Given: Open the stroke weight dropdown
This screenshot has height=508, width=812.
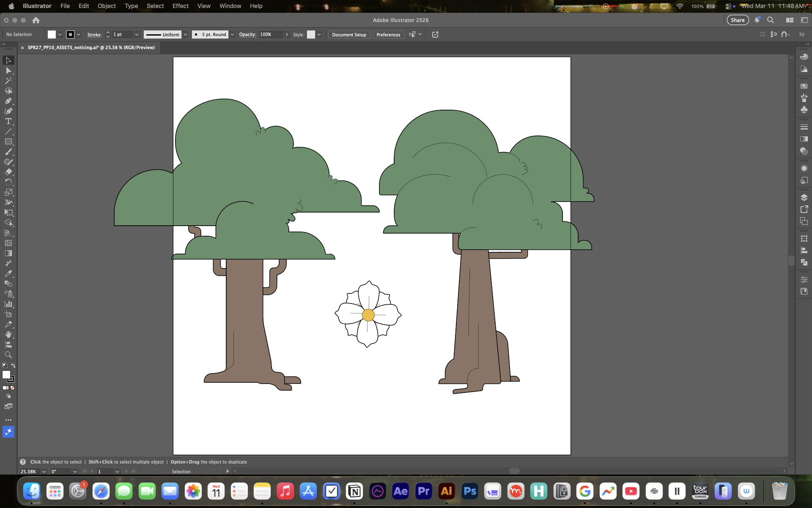Looking at the screenshot, I should 137,35.
